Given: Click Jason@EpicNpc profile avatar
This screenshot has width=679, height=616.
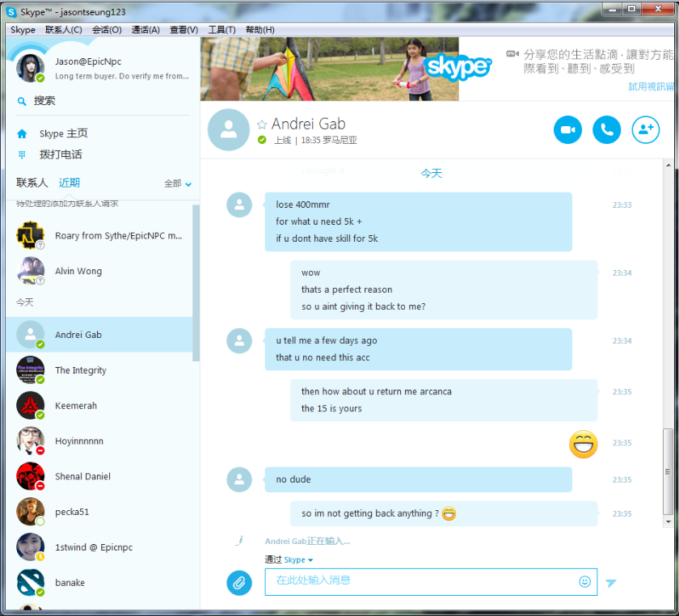Looking at the screenshot, I should pyautogui.click(x=30, y=68).
